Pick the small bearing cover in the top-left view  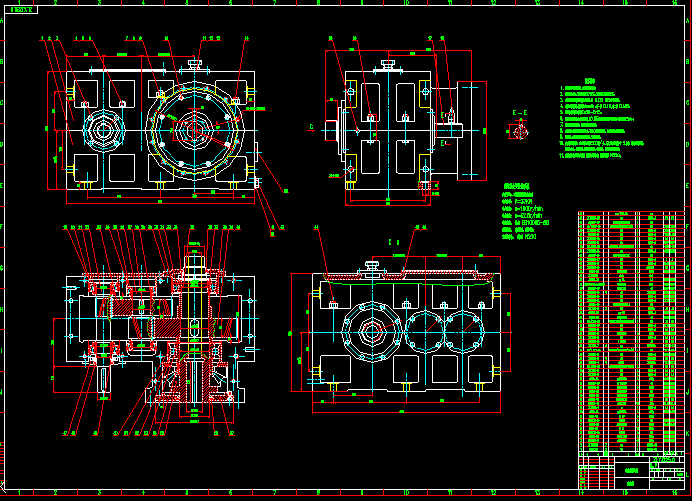click(x=104, y=131)
